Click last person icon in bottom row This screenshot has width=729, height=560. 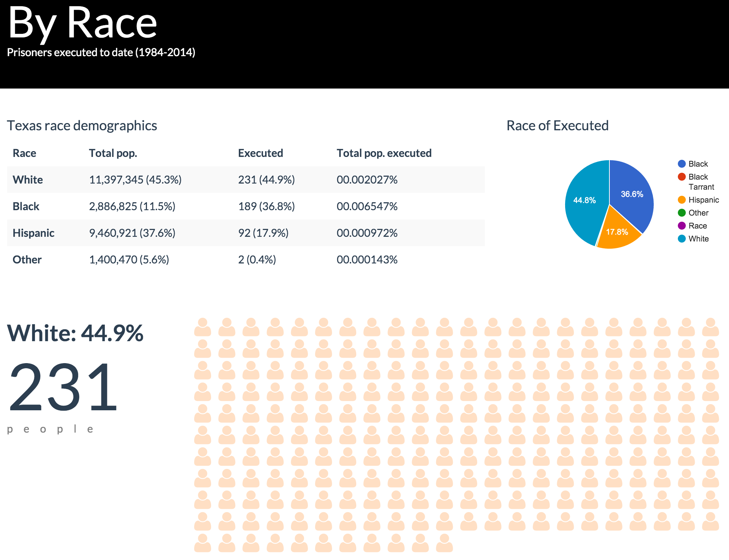coord(444,543)
